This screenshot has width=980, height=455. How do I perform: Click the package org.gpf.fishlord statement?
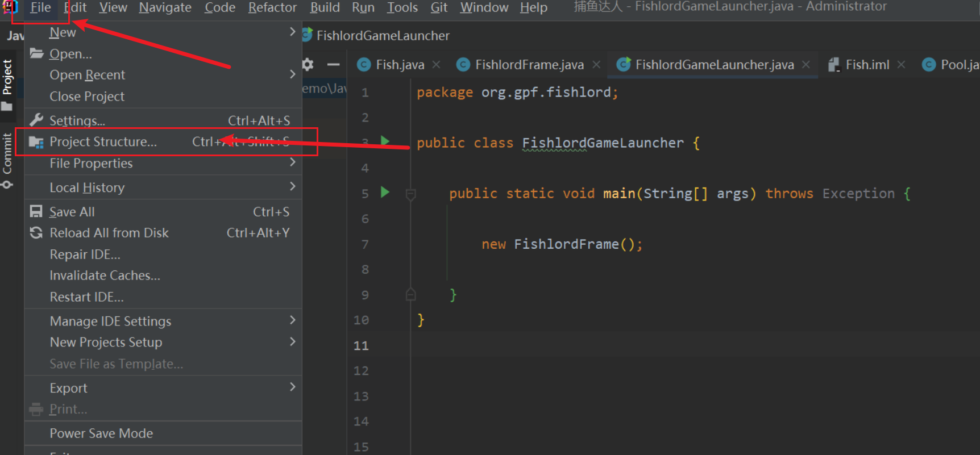[517, 93]
